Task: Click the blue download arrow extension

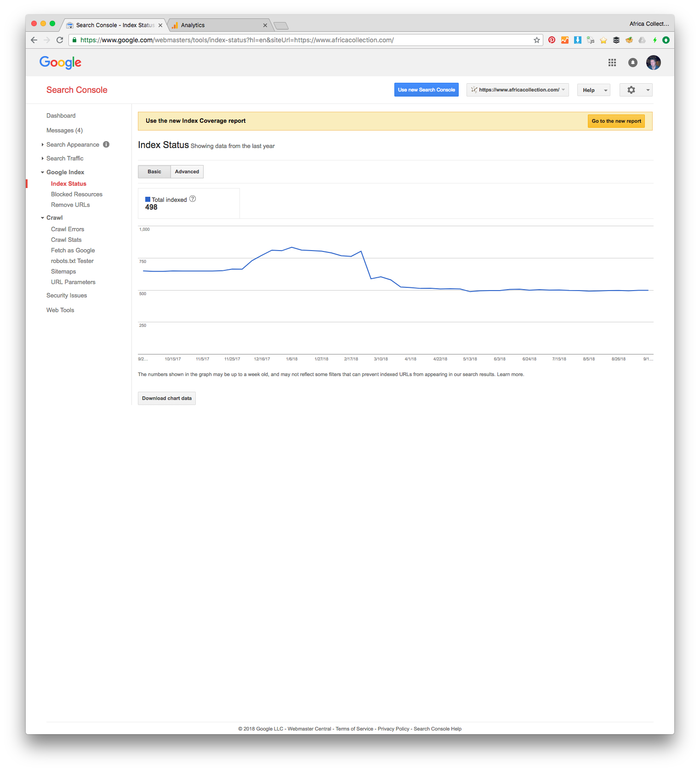Action: pos(578,40)
